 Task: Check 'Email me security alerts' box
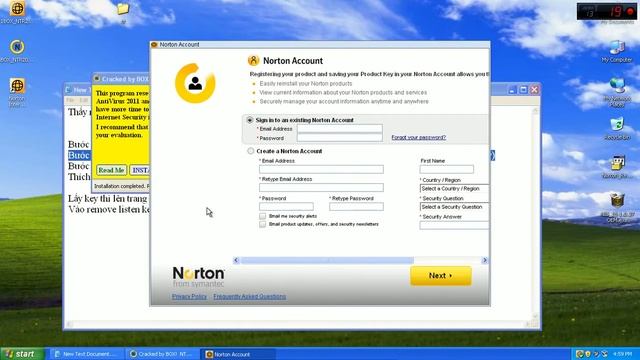[x=262, y=216]
